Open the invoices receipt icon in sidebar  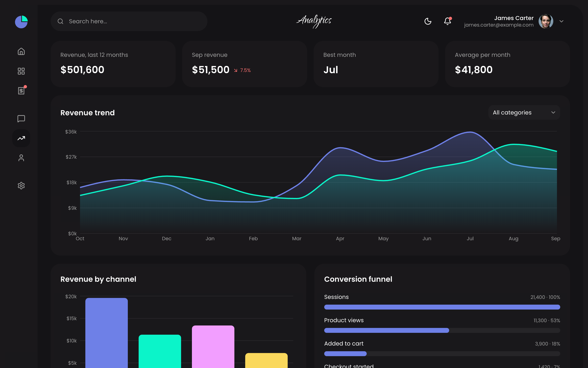tap(21, 91)
